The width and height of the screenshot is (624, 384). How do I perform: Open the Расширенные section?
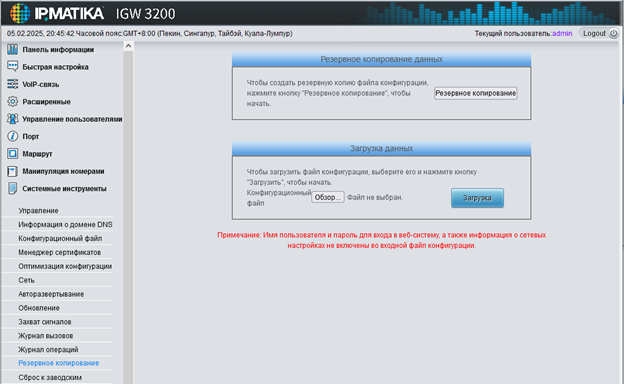click(x=46, y=102)
